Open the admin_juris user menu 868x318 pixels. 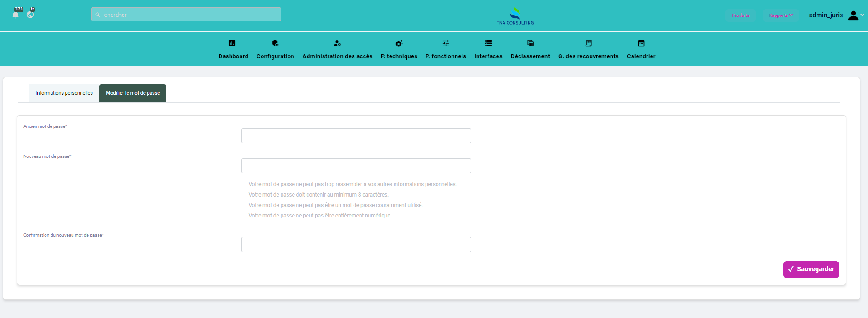pyautogui.click(x=836, y=15)
